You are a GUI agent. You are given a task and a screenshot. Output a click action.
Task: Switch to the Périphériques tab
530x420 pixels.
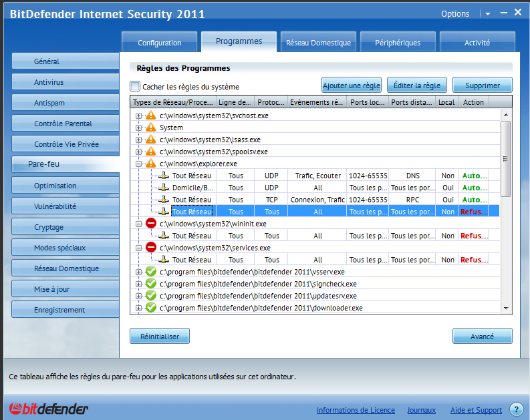click(x=398, y=42)
